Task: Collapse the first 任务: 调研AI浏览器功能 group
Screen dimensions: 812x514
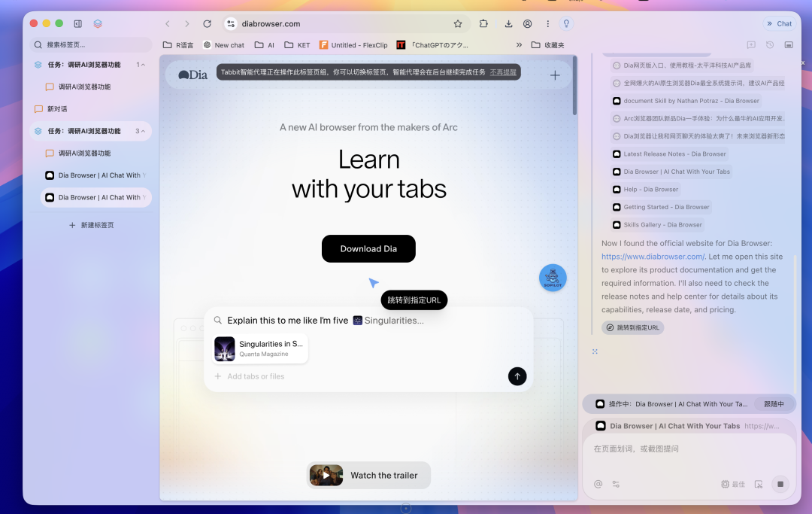Action: [x=143, y=65]
